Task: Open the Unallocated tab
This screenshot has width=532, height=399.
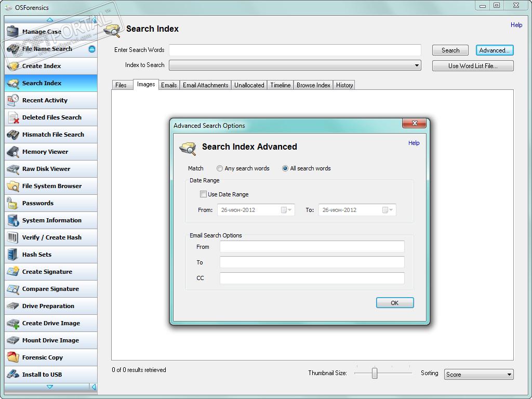Action: coord(249,85)
